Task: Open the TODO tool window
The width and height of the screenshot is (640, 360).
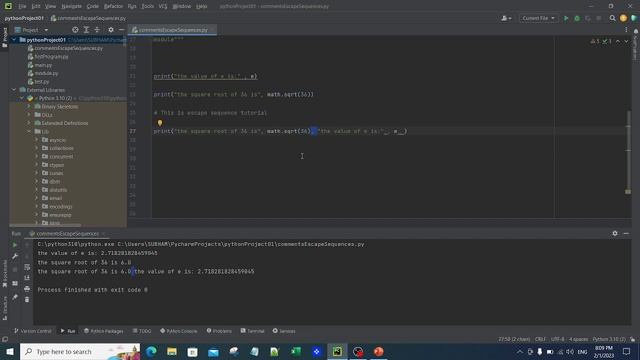Action: tap(142, 331)
